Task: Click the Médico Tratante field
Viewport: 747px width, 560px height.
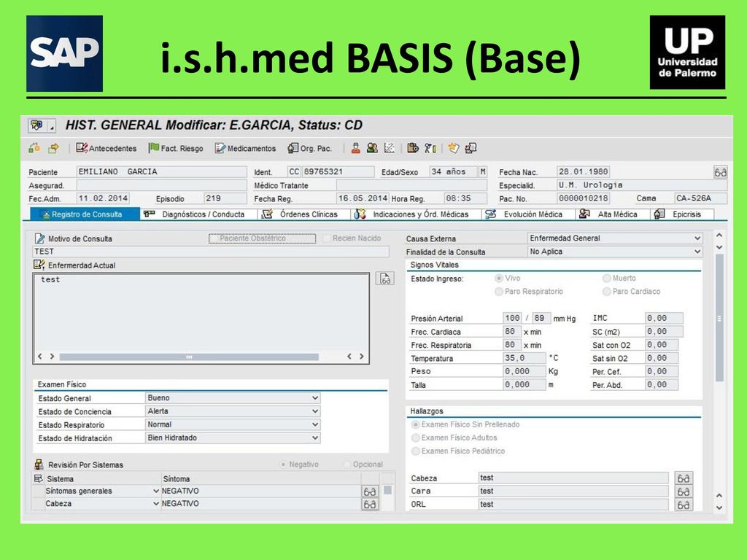Action: pyautogui.click(x=411, y=185)
